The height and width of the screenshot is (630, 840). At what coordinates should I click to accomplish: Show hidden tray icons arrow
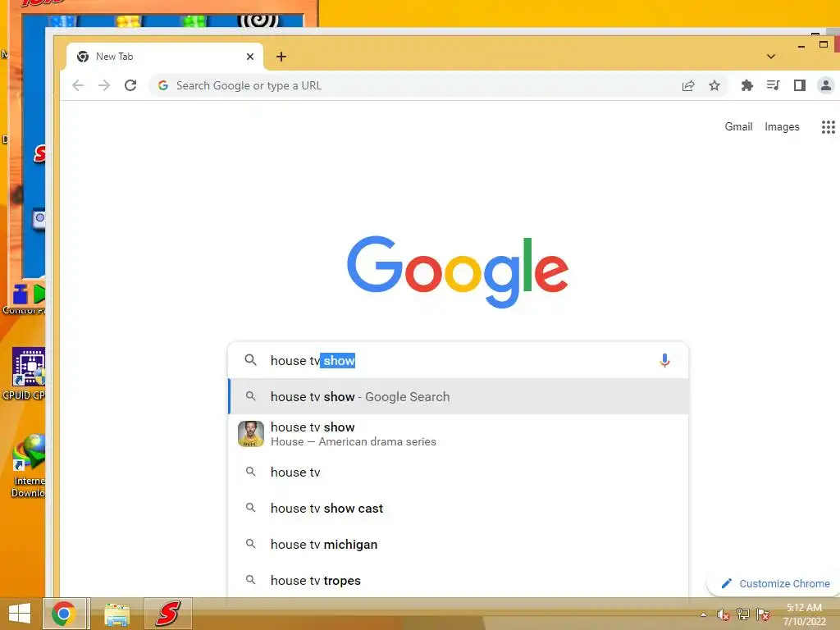[703, 614]
